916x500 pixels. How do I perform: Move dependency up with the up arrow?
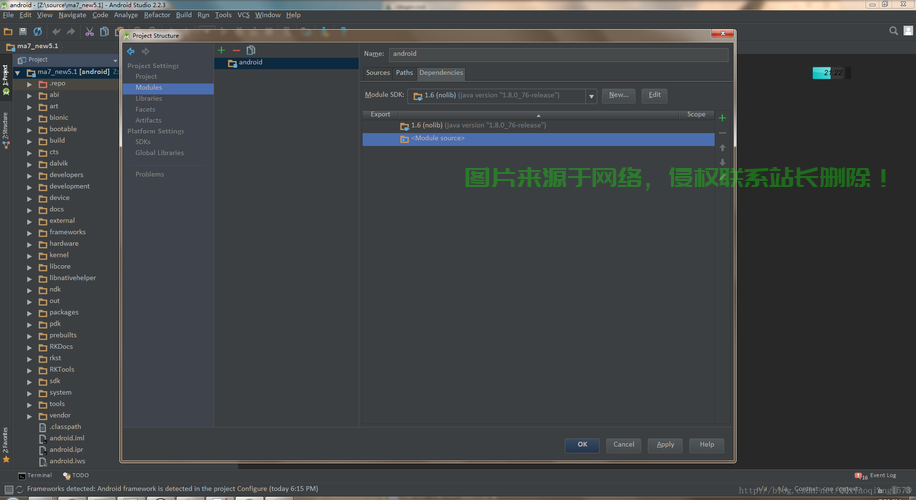point(722,148)
